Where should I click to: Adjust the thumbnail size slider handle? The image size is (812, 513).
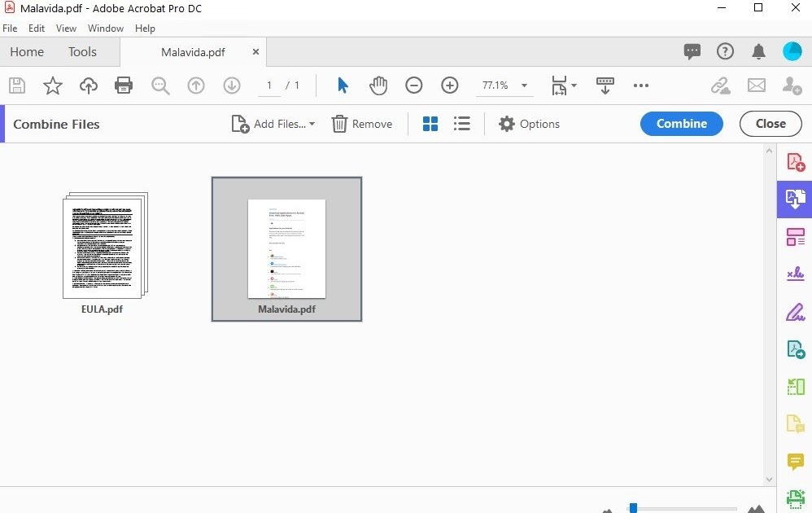(633, 508)
